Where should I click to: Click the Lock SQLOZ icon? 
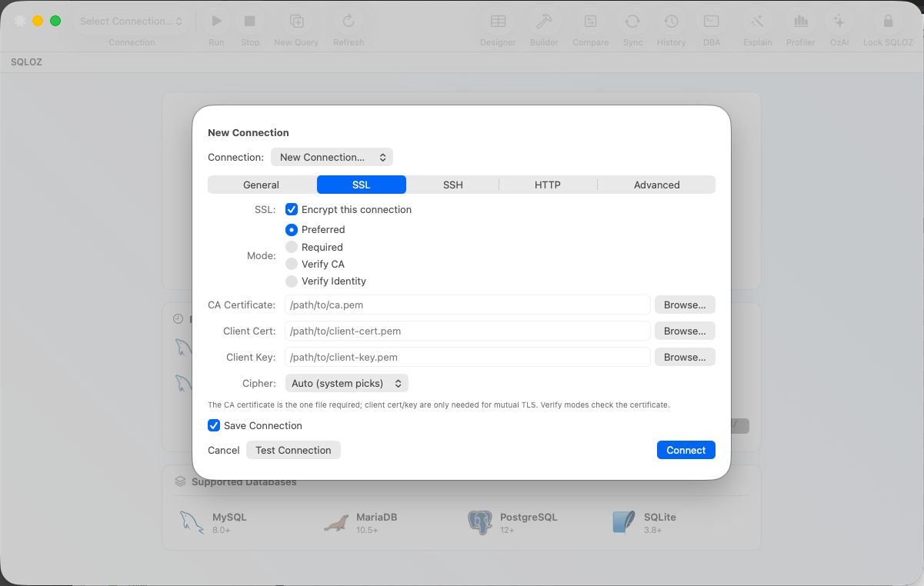pos(888,22)
